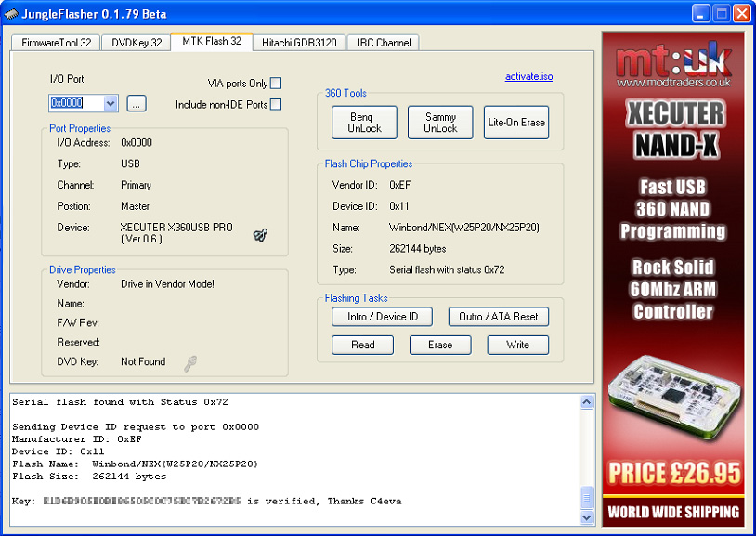Click the Intro / Device ID button
Image resolution: width=756 pixels, height=536 pixels.
(x=383, y=317)
